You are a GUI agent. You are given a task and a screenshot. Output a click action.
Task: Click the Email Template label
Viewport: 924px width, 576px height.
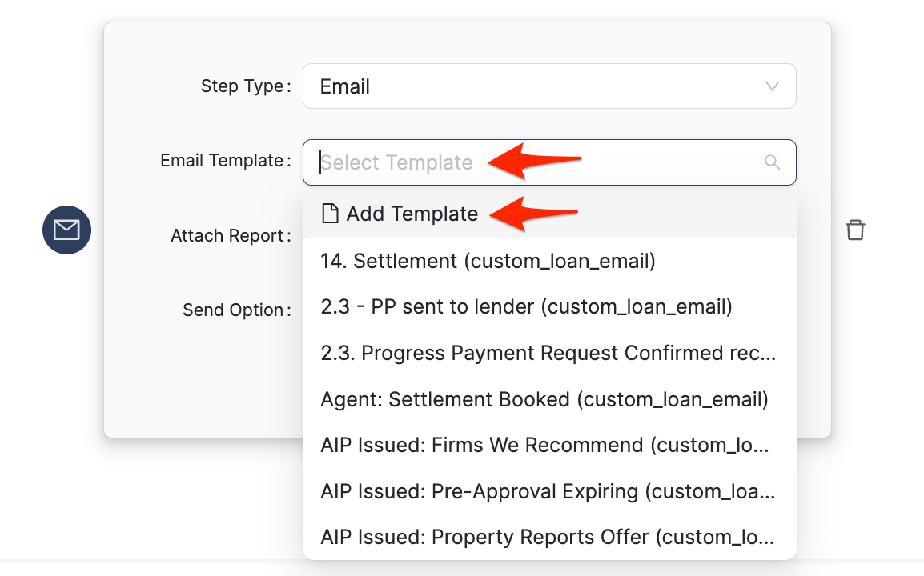222,161
